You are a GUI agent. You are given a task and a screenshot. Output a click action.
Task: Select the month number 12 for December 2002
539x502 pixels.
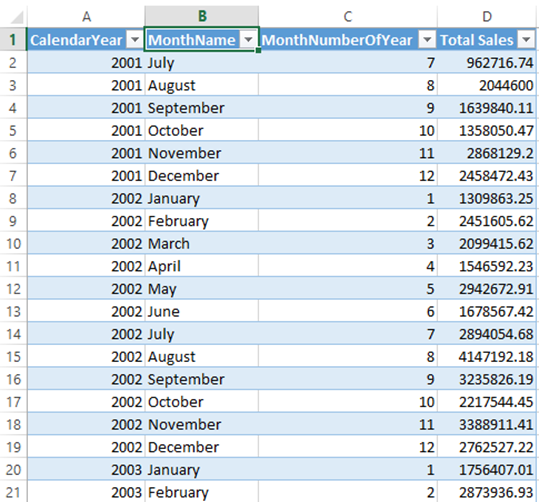point(348,447)
